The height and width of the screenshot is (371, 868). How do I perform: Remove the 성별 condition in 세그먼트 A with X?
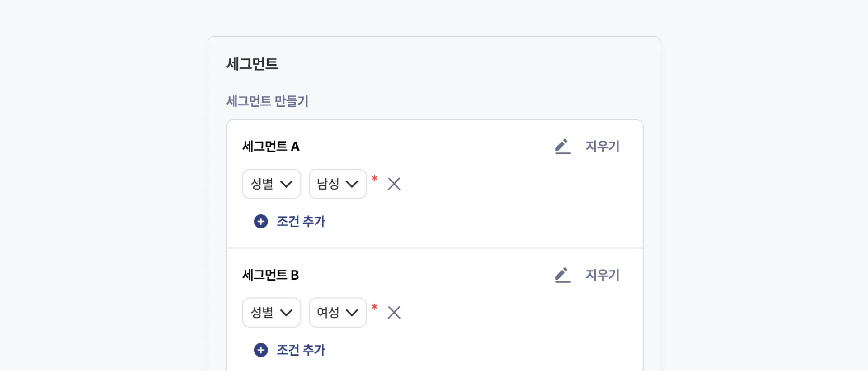(394, 184)
